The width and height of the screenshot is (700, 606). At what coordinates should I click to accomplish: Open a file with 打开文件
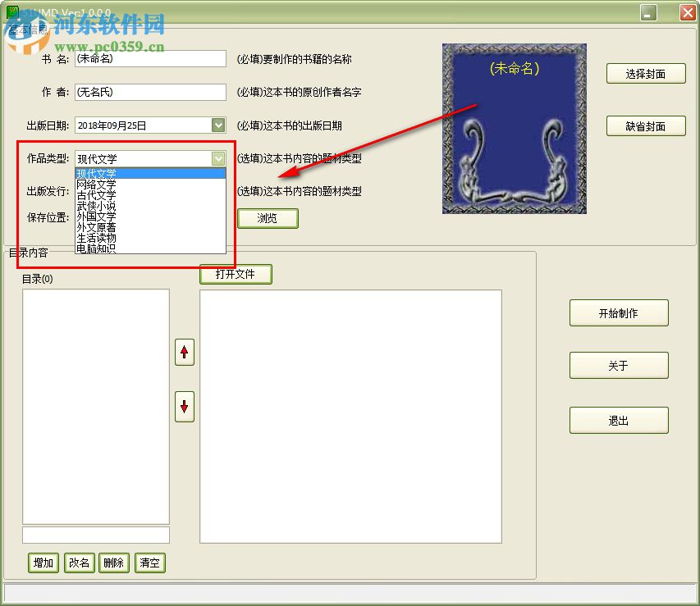click(x=235, y=274)
